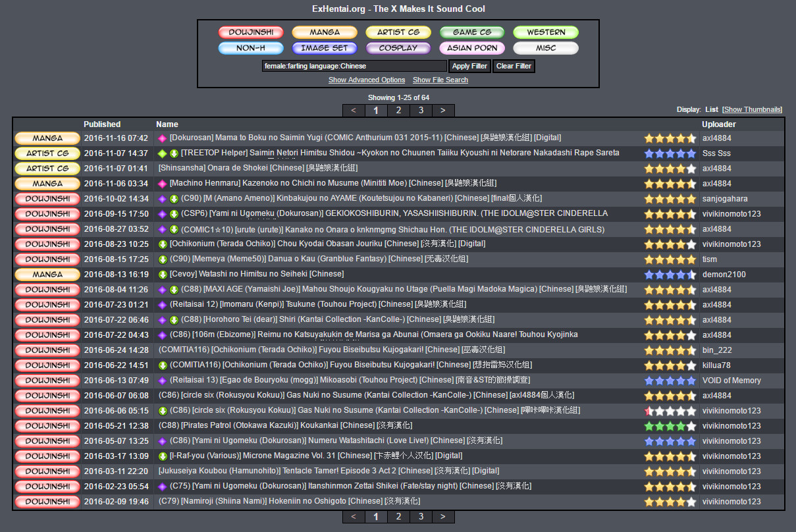The image size is (796, 532).
Task: Click the green diamond icon in the 2016-11-07 14:37 row
Action: point(162,153)
